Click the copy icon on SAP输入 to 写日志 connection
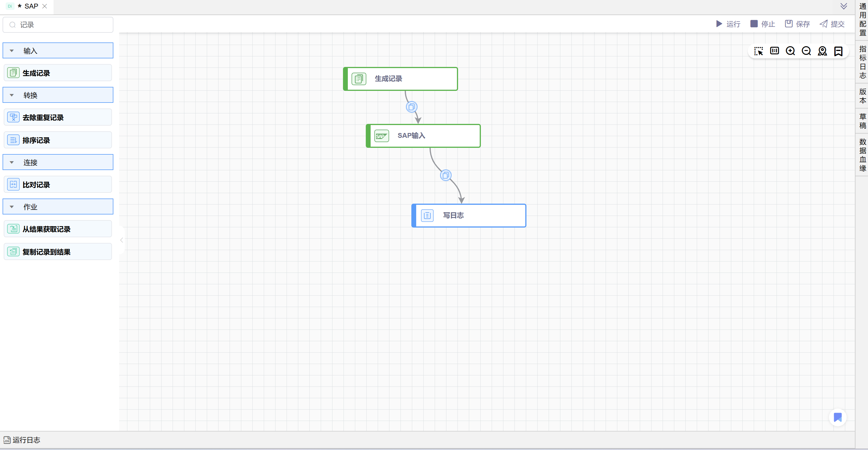Viewport: 868px width, 450px height. (446, 175)
